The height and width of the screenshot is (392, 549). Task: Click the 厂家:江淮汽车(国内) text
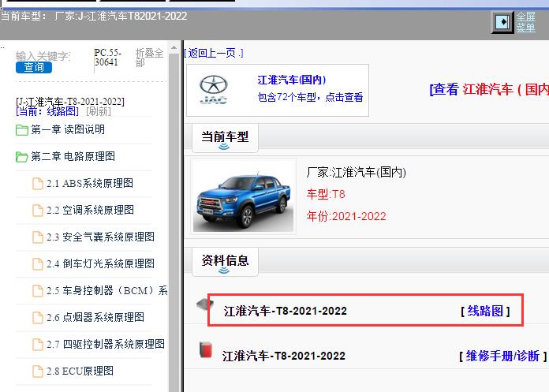click(356, 172)
